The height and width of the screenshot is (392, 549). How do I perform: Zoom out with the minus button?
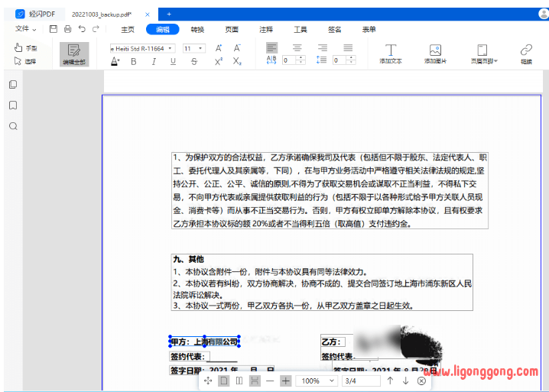tap(270, 381)
